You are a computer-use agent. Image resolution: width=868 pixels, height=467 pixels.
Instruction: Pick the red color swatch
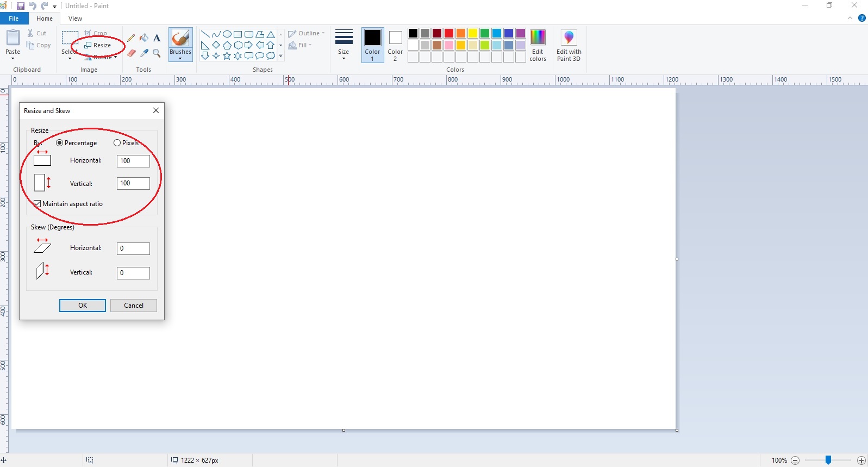(449, 33)
